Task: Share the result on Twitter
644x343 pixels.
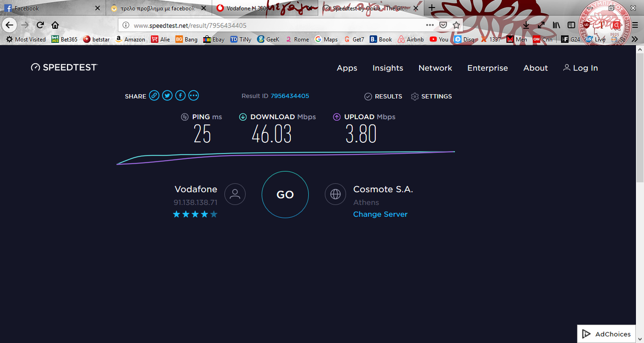Action: pyautogui.click(x=167, y=96)
